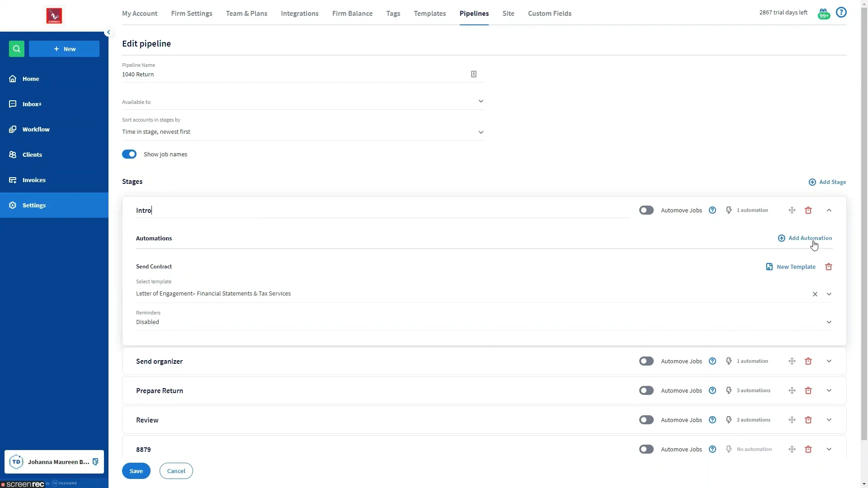The image size is (868, 488).
Task: Click the Pipeline Name field's template icon
Action: tap(474, 74)
